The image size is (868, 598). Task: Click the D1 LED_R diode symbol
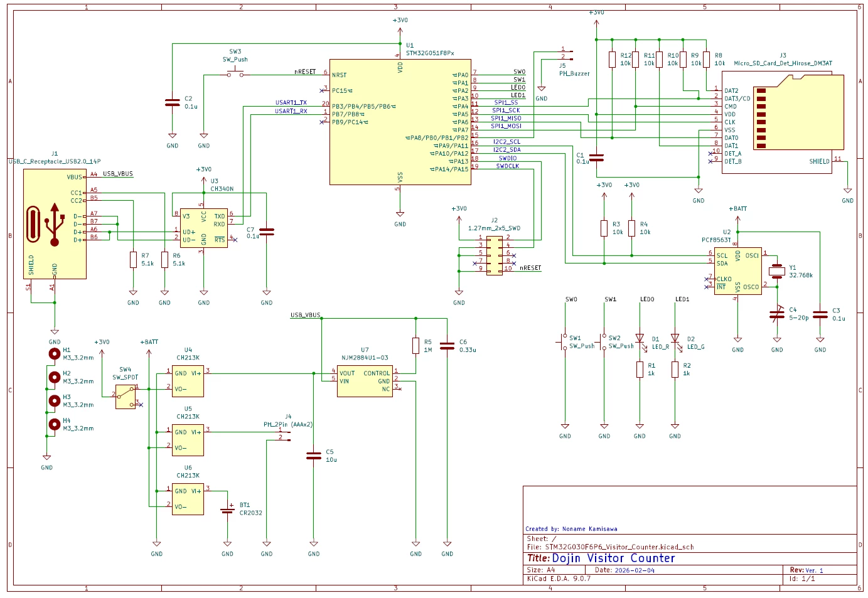pyautogui.click(x=640, y=339)
